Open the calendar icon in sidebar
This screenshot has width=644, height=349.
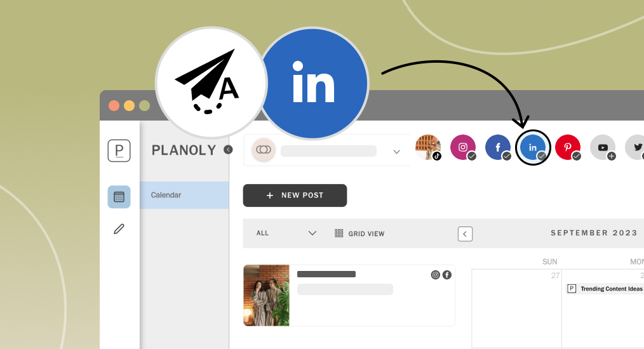[x=119, y=197]
